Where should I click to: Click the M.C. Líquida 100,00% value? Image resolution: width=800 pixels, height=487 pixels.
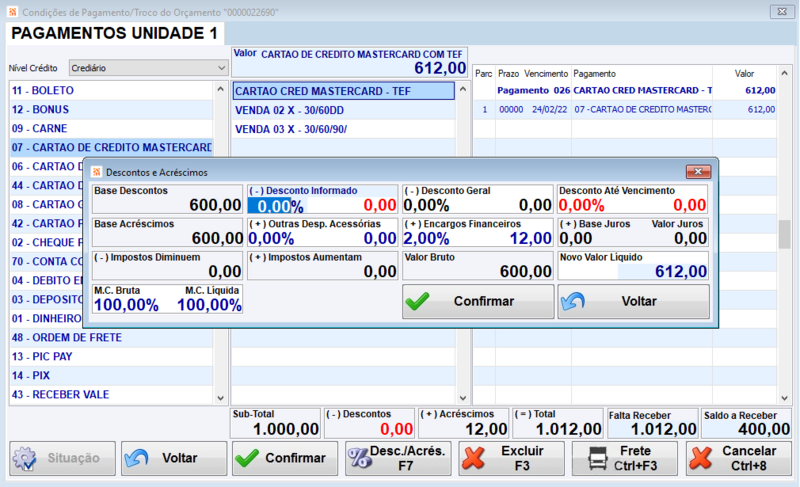(x=209, y=305)
